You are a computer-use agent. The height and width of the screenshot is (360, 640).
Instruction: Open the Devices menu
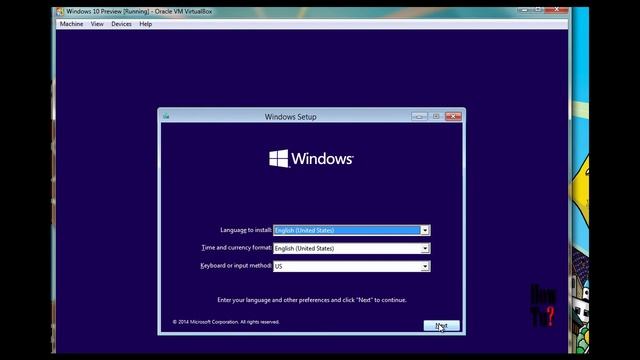click(121, 24)
